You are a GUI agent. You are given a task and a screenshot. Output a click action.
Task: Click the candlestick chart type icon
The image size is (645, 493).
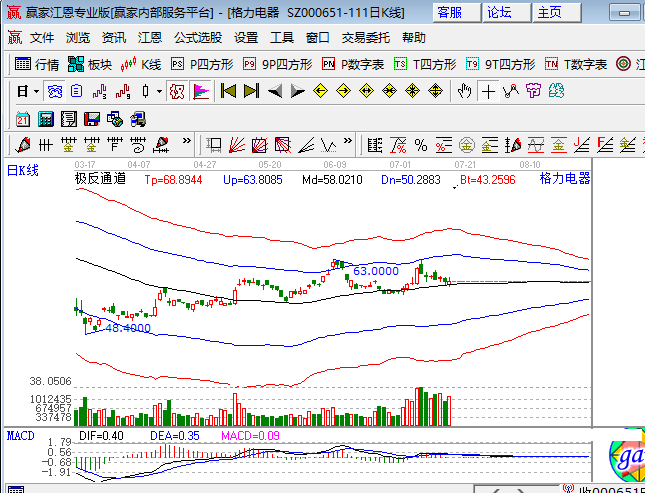pyautogui.click(x=145, y=91)
